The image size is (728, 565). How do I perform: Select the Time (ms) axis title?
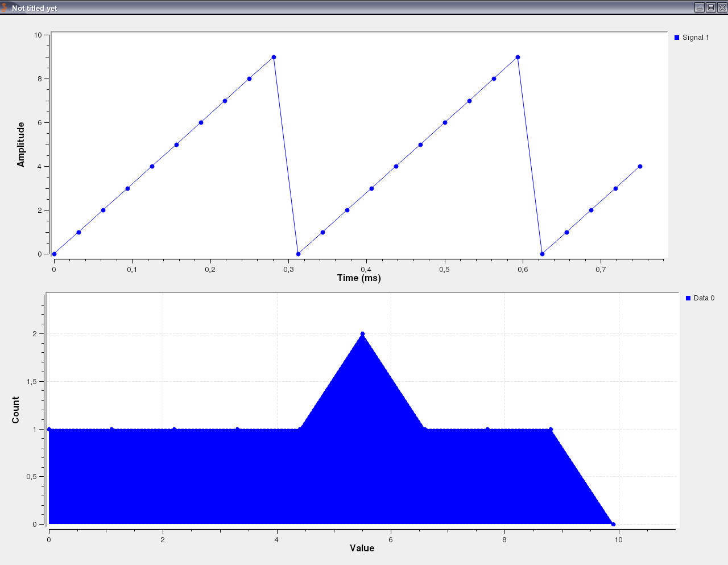tap(359, 278)
